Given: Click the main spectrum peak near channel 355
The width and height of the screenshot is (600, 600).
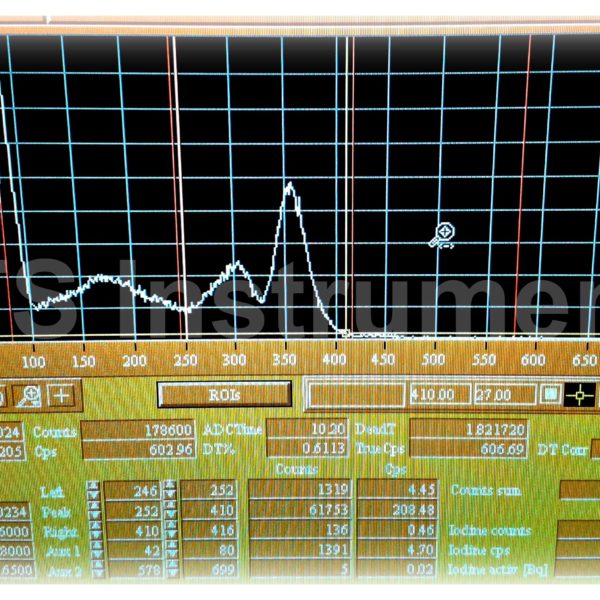Looking at the screenshot, I should coord(290,186).
